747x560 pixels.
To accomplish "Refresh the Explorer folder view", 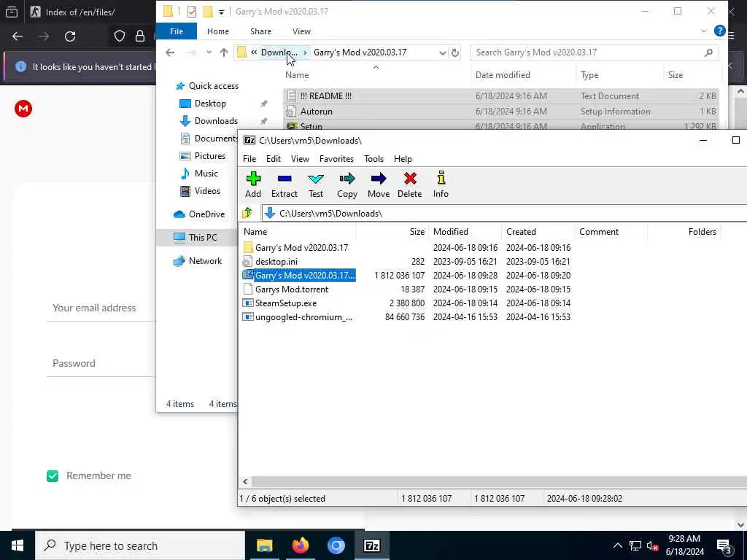I will pyautogui.click(x=455, y=52).
